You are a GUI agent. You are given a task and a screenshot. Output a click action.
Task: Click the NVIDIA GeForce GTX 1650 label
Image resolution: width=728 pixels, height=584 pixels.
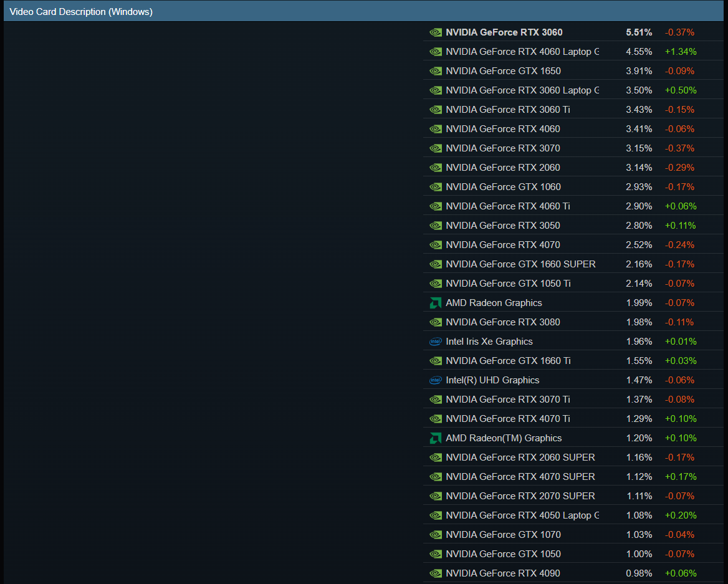pos(503,71)
